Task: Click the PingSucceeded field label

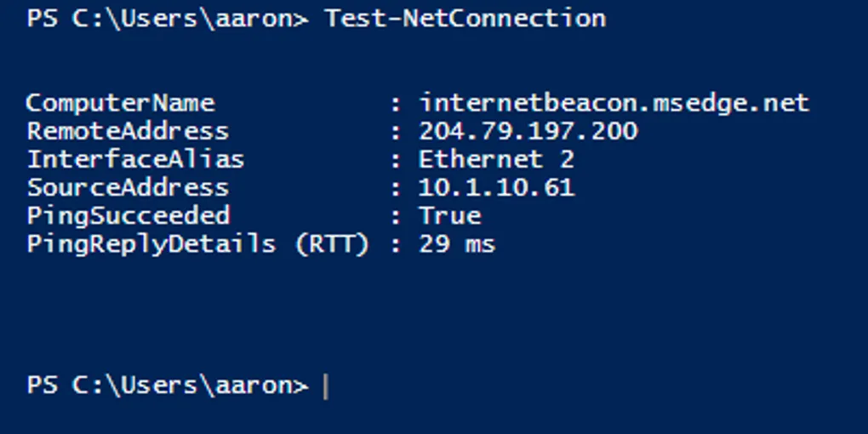Action: (128, 216)
